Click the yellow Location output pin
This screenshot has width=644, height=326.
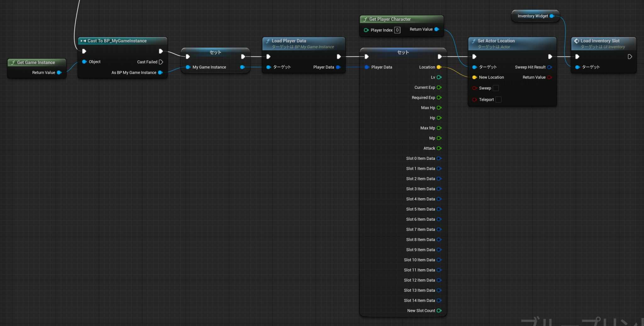click(439, 67)
